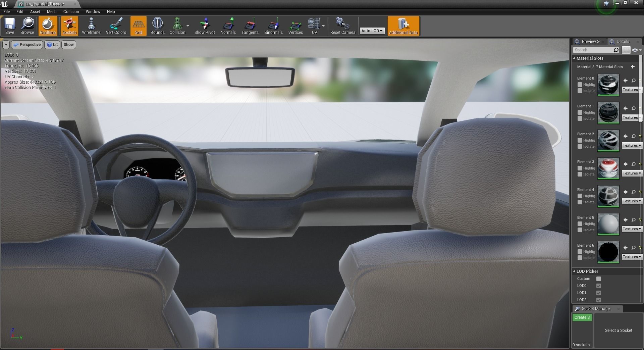
Task: Collapse Material Slots section
Action: [574, 58]
